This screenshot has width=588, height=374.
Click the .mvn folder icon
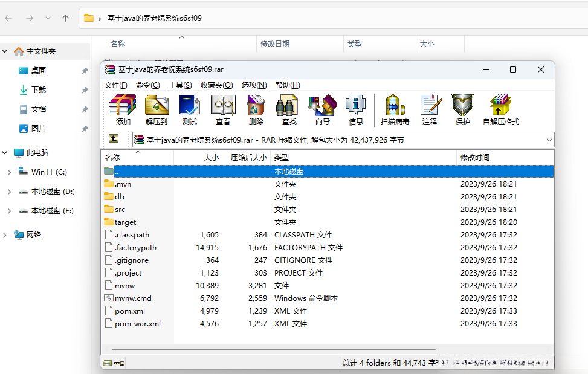tap(109, 184)
